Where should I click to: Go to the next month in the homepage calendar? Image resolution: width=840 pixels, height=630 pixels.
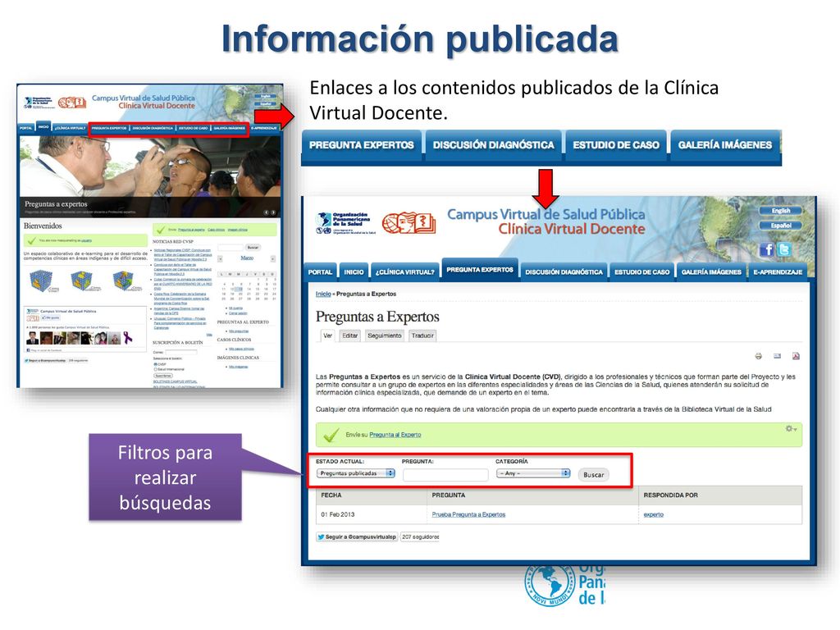(x=272, y=258)
